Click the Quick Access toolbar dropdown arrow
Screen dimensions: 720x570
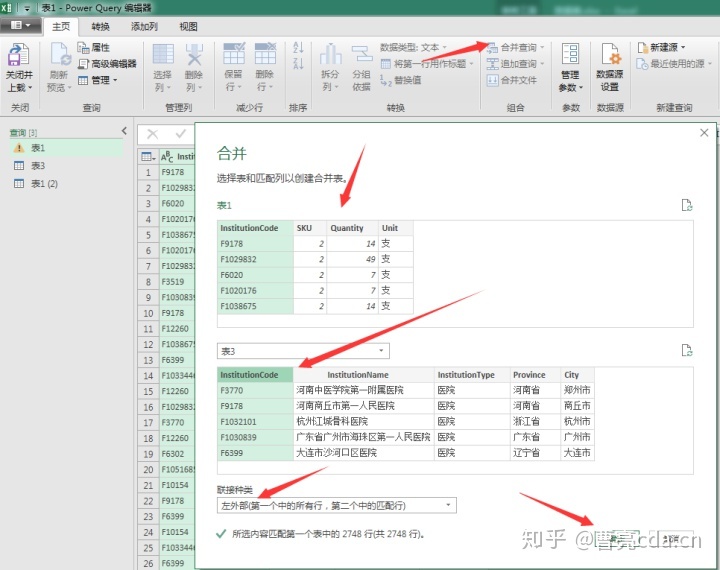point(27,8)
